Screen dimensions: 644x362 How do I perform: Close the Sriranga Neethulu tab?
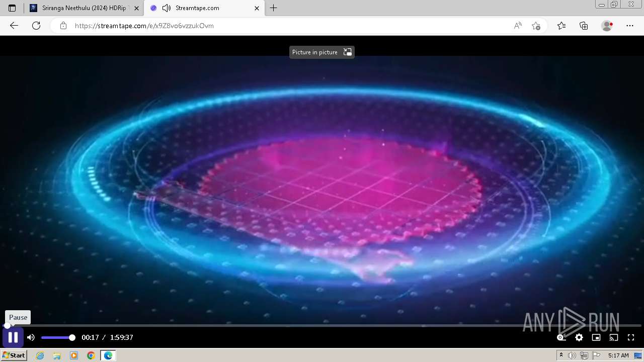[x=136, y=8]
